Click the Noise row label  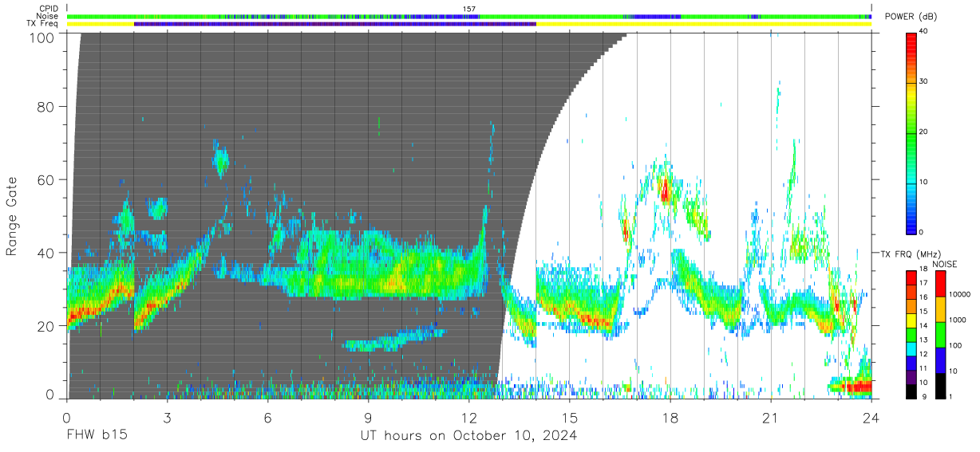pyautogui.click(x=47, y=16)
